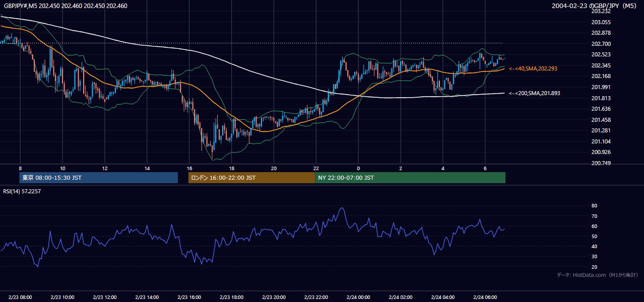Click hour label 0 under the price chart

(x=358, y=168)
